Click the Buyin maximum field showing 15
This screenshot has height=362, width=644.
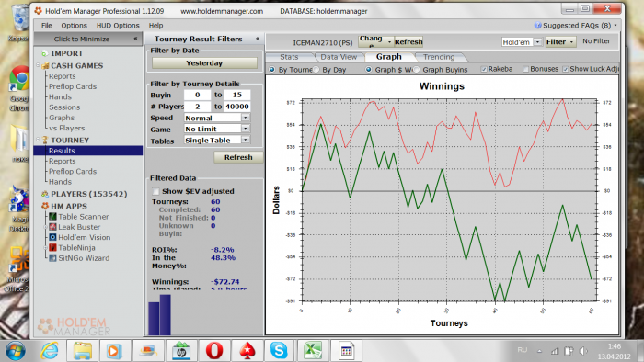[x=237, y=95]
